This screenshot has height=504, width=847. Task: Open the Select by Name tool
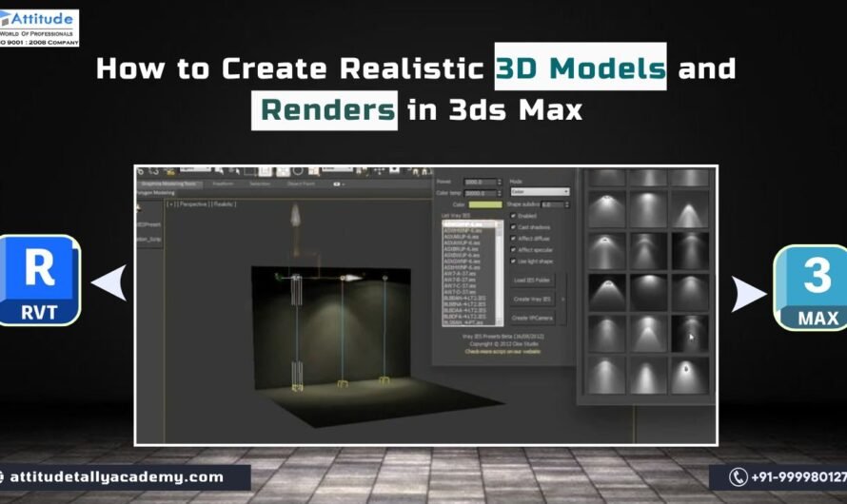coord(234,171)
